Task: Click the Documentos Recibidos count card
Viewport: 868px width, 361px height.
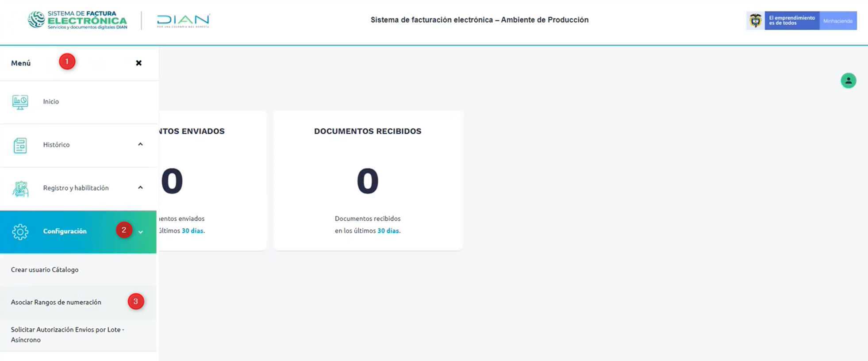Action: [x=368, y=180]
